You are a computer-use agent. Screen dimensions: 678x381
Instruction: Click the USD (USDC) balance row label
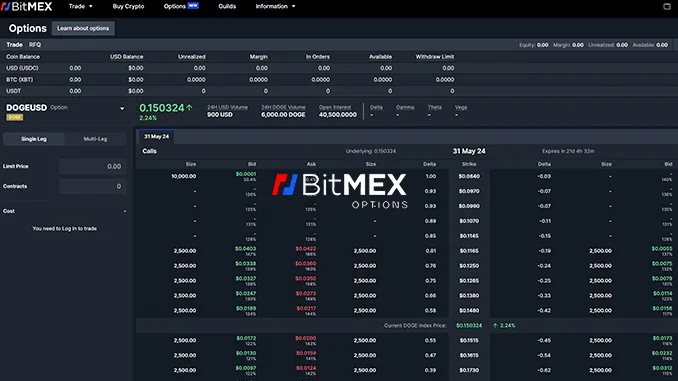coord(22,68)
